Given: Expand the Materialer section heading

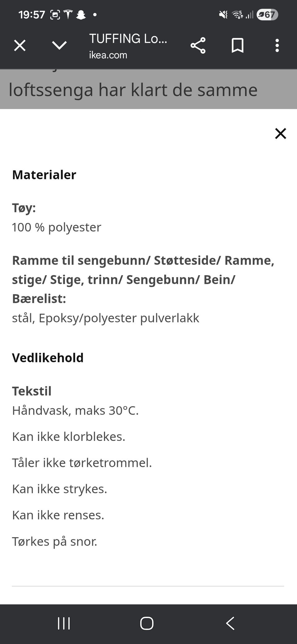Looking at the screenshot, I should tap(44, 174).
